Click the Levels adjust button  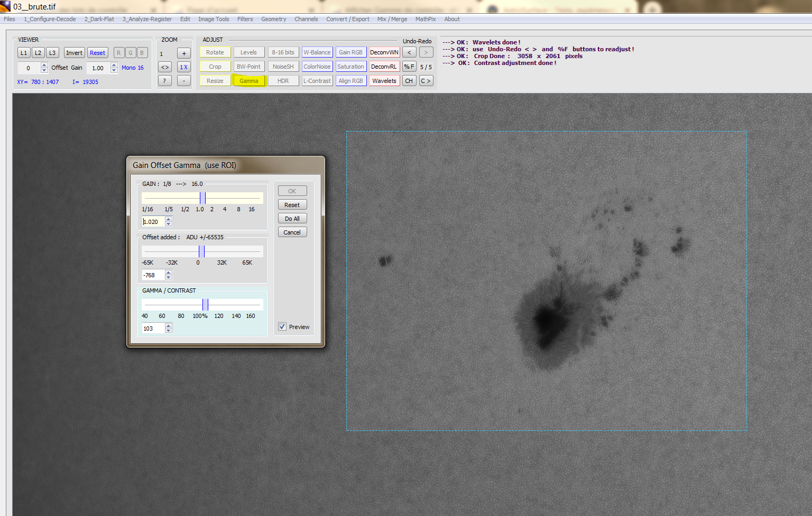coord(248,52)
